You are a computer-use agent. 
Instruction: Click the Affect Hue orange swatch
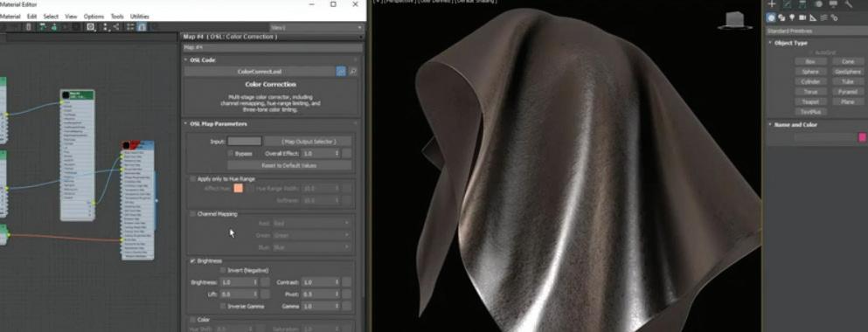click(238, 188)
